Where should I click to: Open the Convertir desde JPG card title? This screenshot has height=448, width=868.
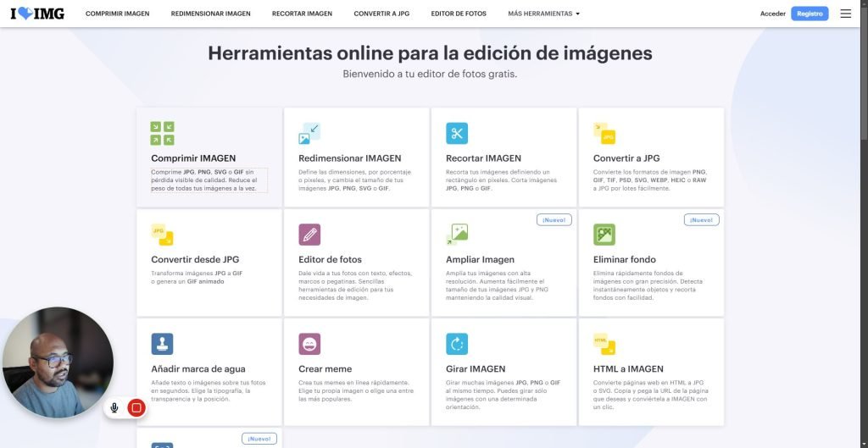point(195,259)
